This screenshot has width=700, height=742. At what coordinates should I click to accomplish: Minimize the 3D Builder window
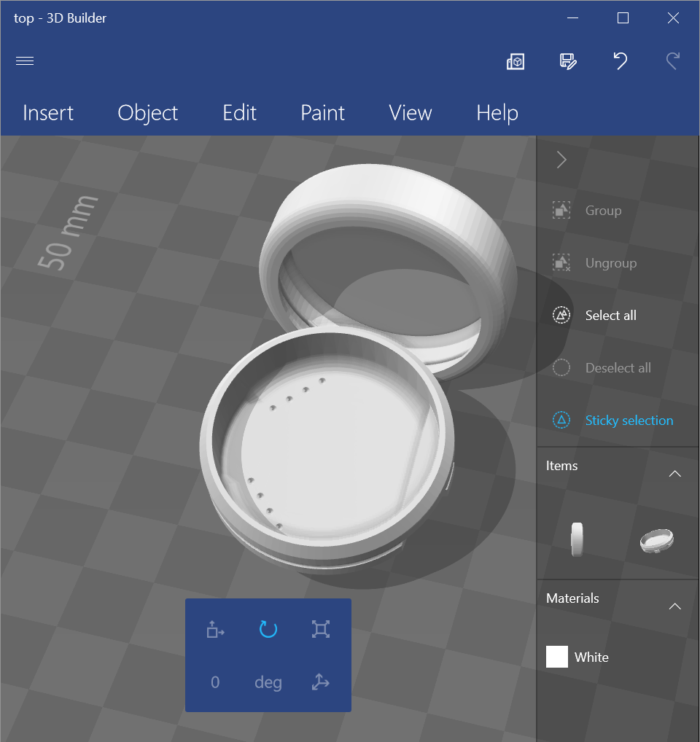[572, 18]
